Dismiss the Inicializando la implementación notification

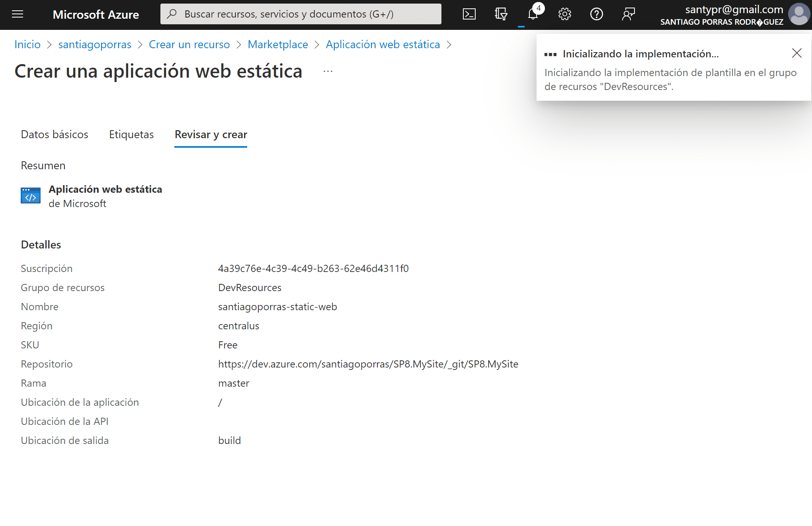(797, 53)
